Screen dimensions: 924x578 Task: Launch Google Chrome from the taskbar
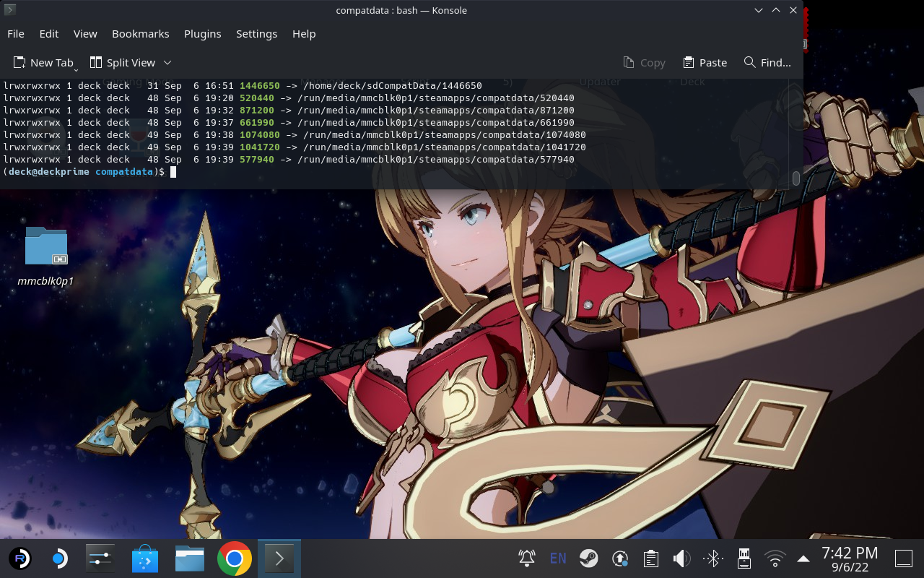click(234, 558)
